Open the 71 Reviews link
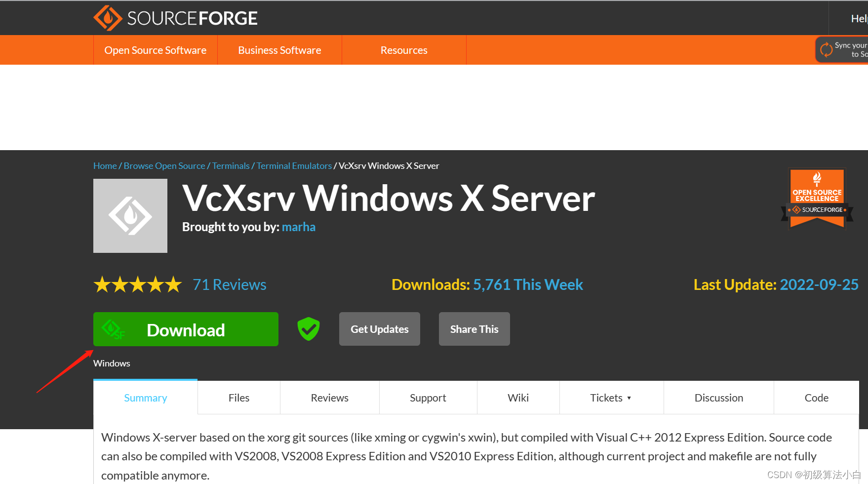This screenshot has height=484, width=868. [x=229, y=284]
